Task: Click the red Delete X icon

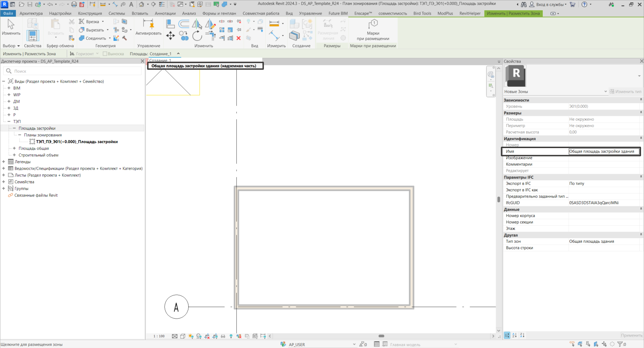Action: 238,38
